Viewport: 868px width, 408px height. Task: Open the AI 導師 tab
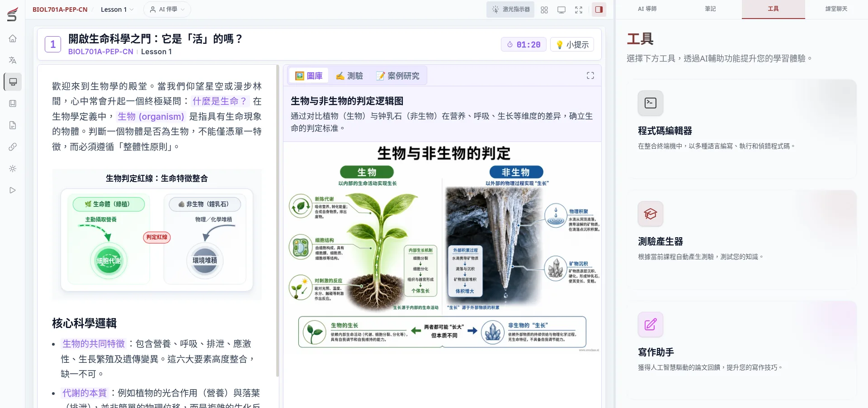(647, 9)
